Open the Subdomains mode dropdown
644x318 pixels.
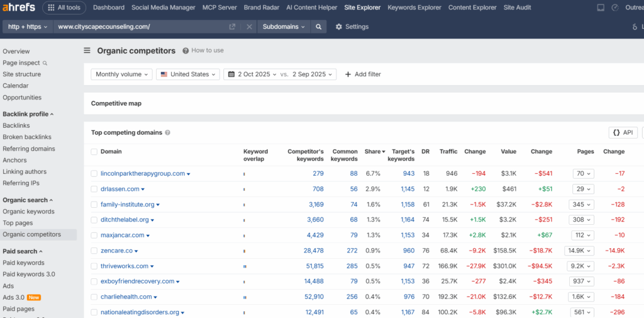[x=284, y=26]
